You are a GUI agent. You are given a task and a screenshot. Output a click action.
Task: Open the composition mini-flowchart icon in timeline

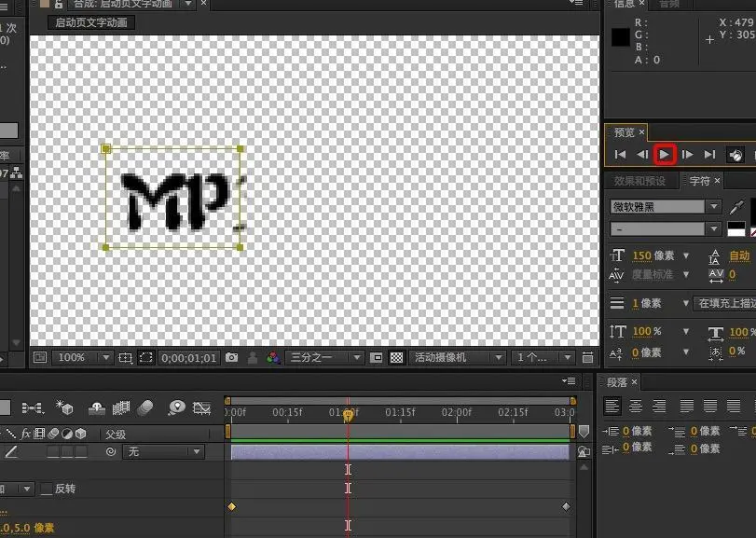33,408
